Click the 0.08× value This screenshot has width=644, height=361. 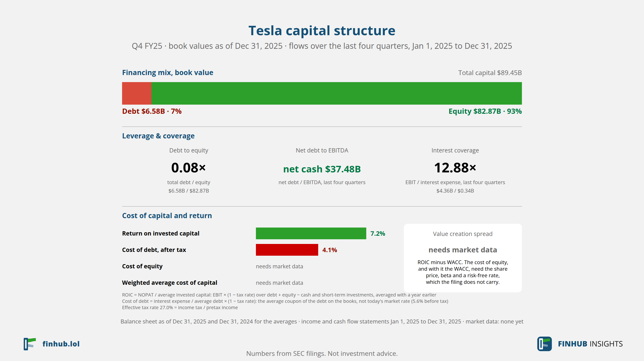coord(189,168)
